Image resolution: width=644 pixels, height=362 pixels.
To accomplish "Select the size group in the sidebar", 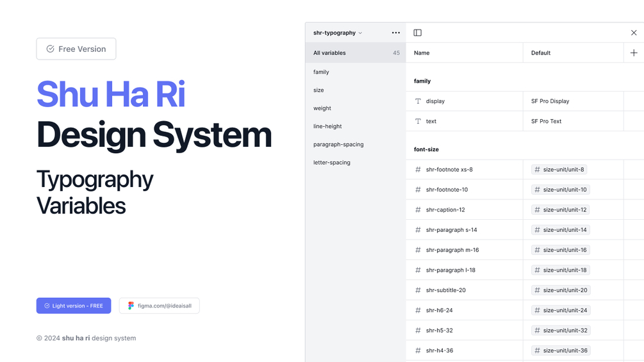I will tap(318, 90).
